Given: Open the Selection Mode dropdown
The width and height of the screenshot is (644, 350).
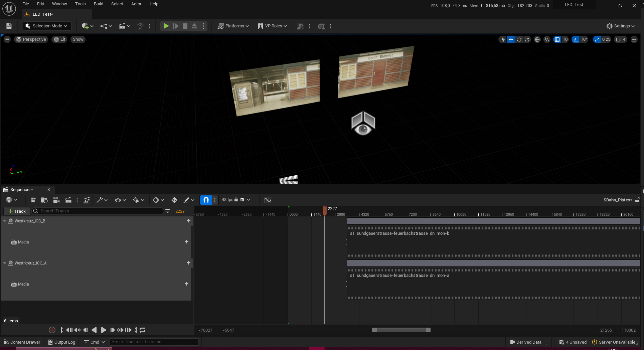Looking at the screenshot, I should click(x=47, y=26).
